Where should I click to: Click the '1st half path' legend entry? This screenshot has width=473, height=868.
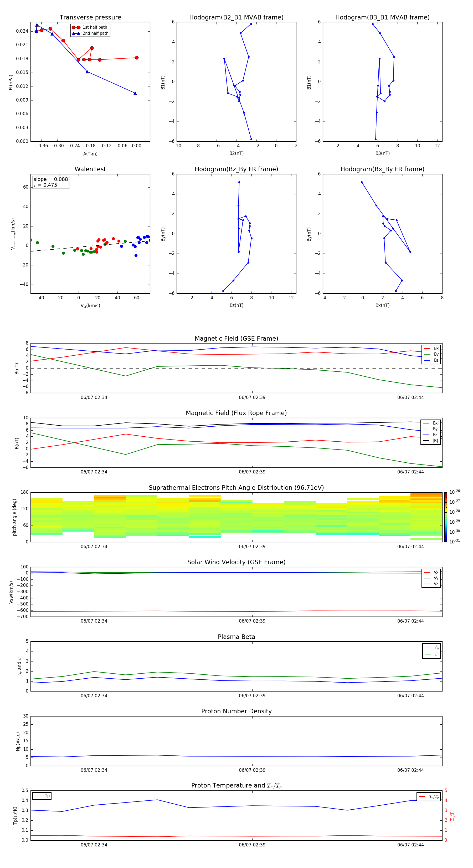click(90, 27)
